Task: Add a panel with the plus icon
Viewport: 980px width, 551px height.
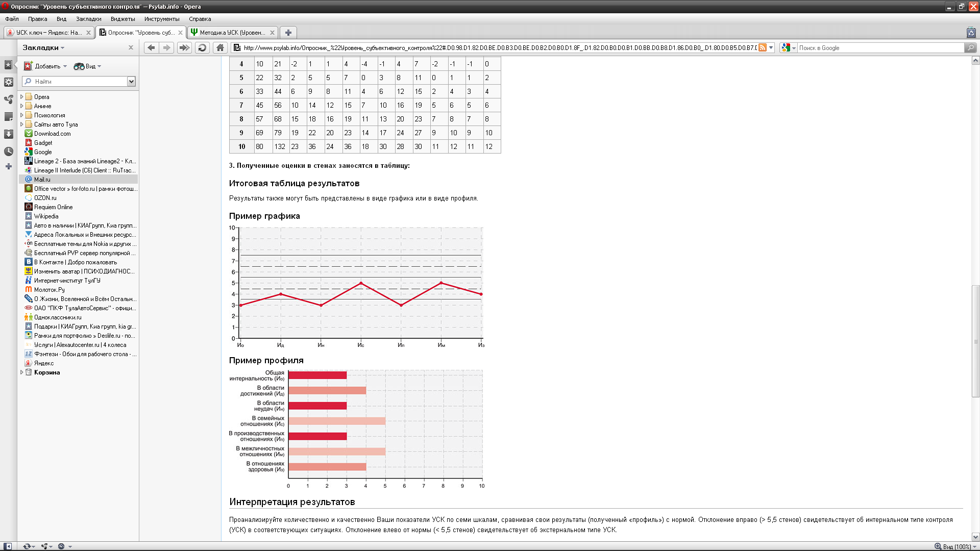Action: point(9,166)
